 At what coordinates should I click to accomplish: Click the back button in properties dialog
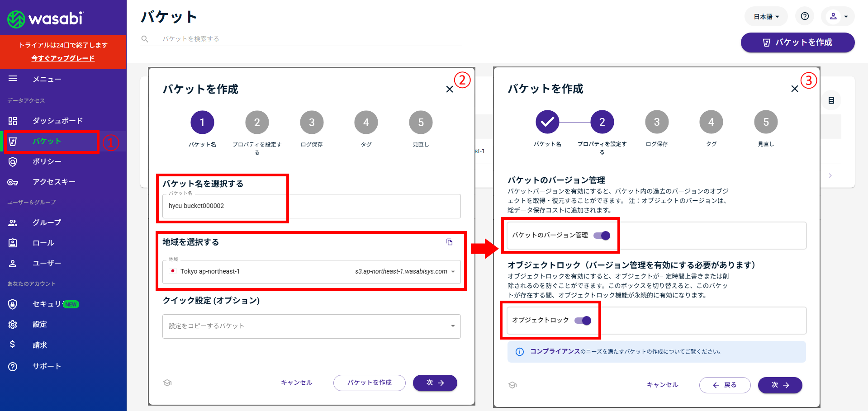[725, 385]
